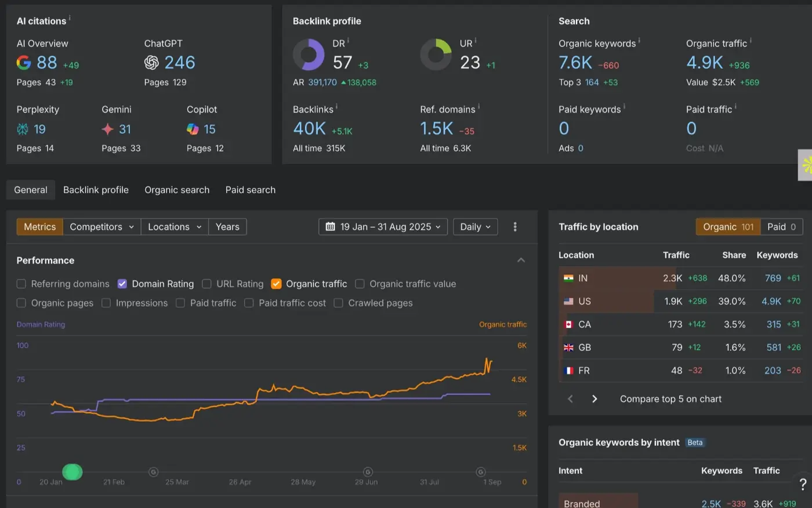Click the UR donut chart icon
Screen dimensions: 812x508
[436, 55]
